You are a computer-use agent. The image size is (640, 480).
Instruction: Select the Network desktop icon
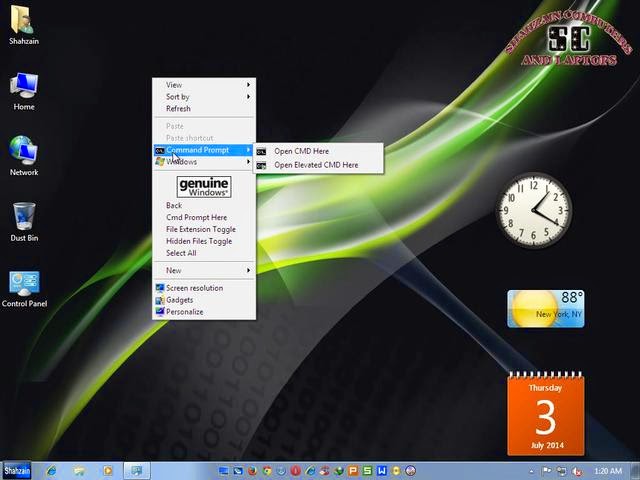[24, 156]
